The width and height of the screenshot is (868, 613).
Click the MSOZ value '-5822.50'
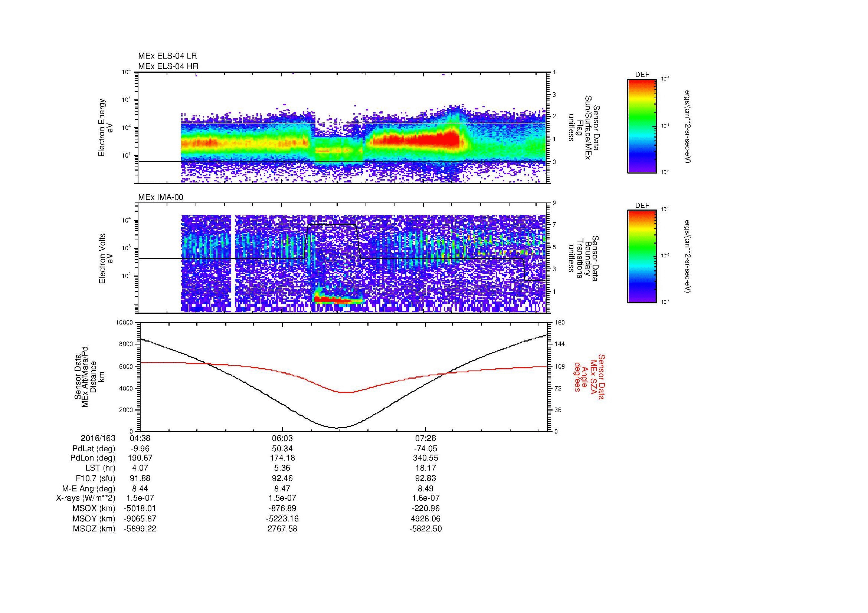click(x=426, y=529)
